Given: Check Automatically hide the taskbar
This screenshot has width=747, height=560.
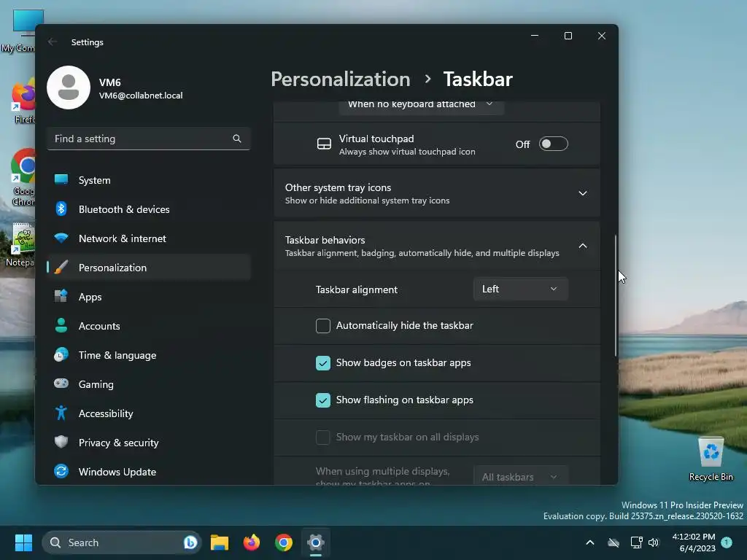Looking at the screenshot, I should [323, 326].
